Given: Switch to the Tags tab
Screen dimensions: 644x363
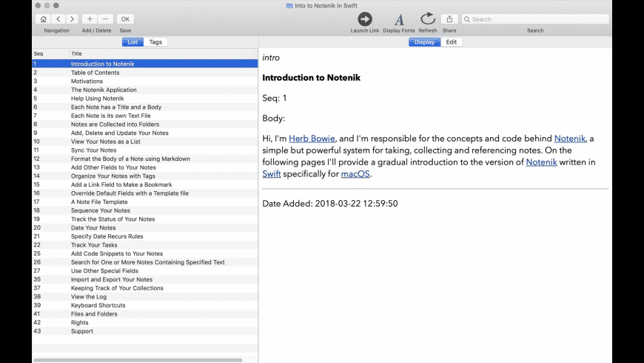Looking at the screenshot, I should pos(155,42).
